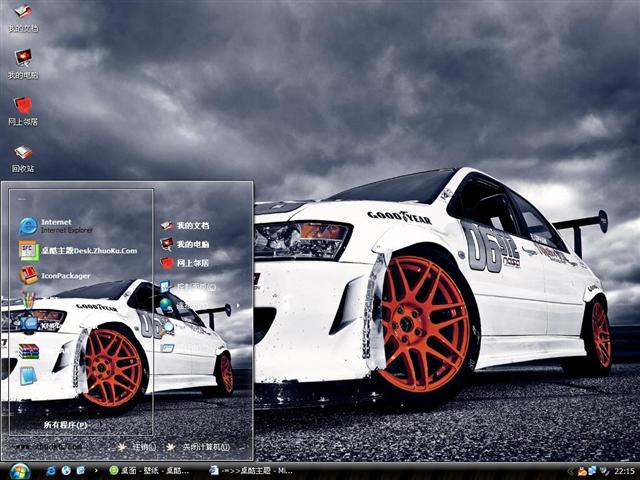Switch to 桌面 - 壁纸 taskbar window
The image size is (640, 480).
150,470
